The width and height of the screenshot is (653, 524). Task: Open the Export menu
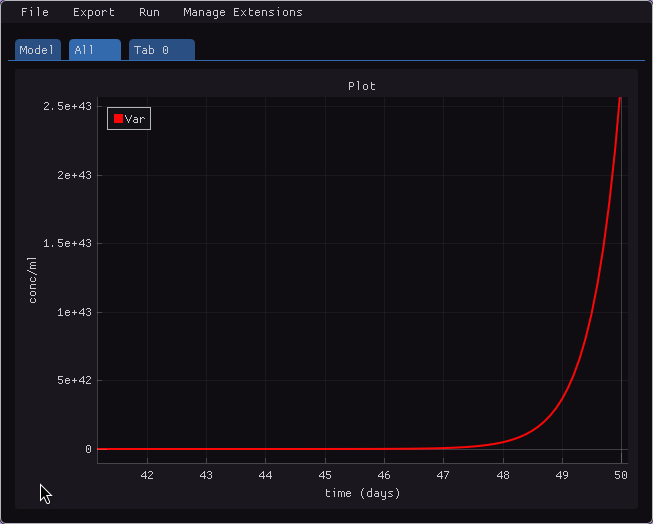pos(94,13)
